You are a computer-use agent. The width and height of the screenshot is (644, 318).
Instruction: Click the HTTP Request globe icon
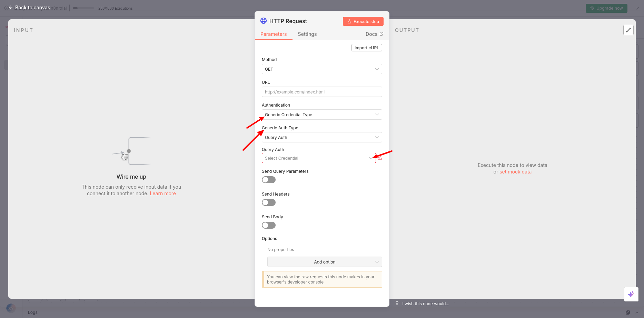click(264, 21)
